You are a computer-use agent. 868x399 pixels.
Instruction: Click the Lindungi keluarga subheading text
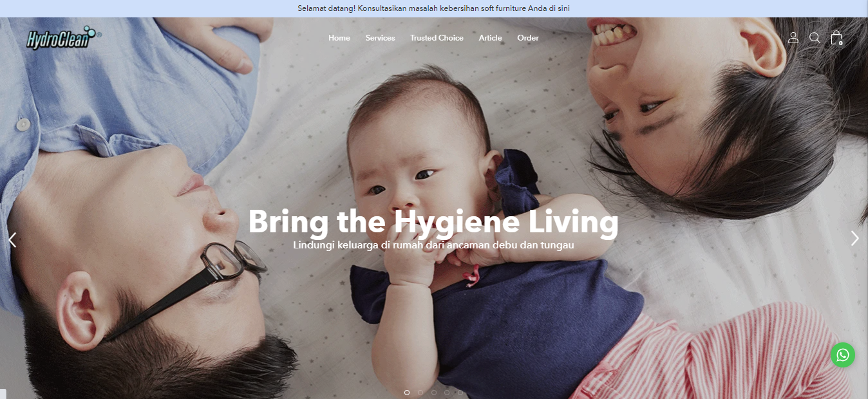point(433,245)
